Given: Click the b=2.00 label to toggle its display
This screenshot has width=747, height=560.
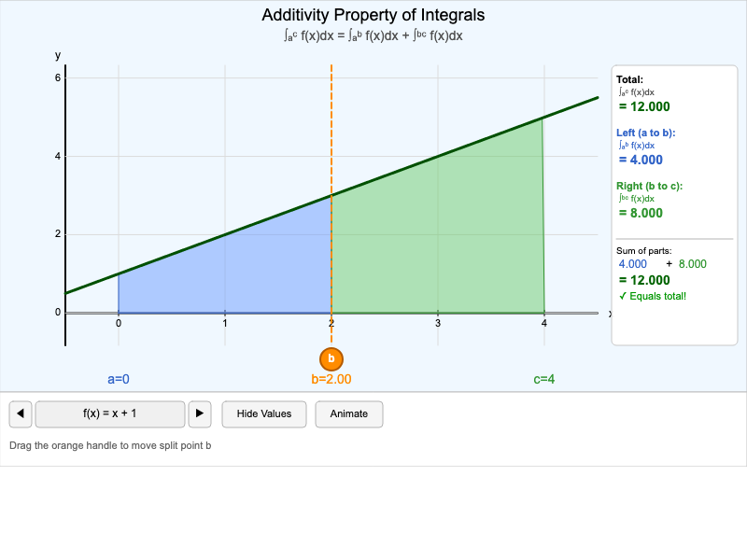Looking at the screenshot, I should coord(331,379).
